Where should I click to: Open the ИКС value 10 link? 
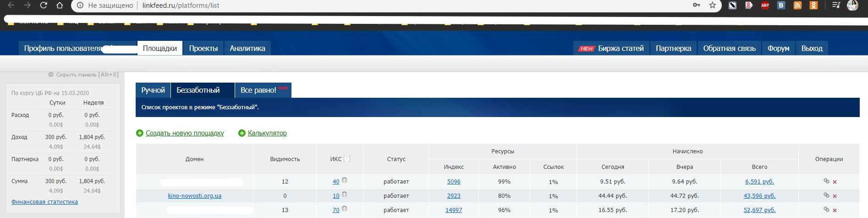(336, 196)
